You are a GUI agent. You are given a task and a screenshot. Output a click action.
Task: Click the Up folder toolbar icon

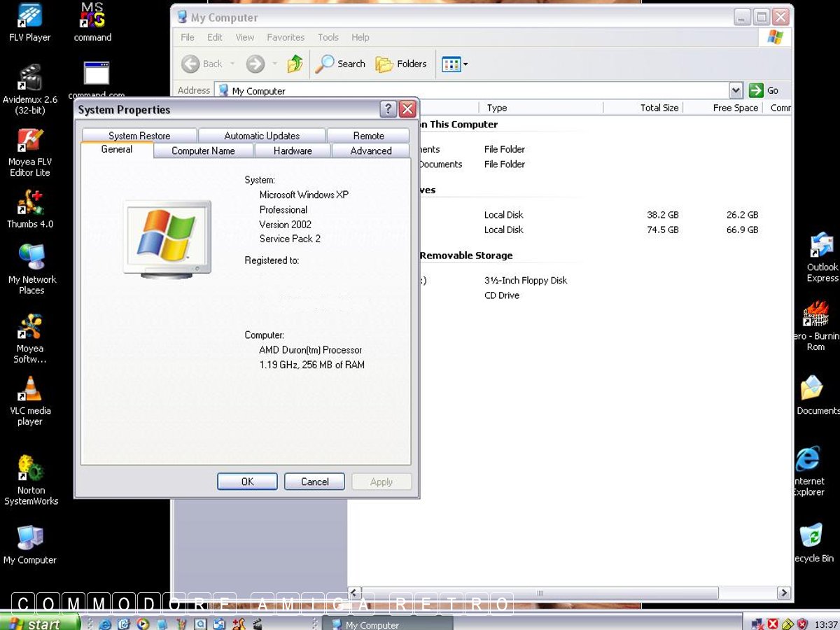pos(295,64)
